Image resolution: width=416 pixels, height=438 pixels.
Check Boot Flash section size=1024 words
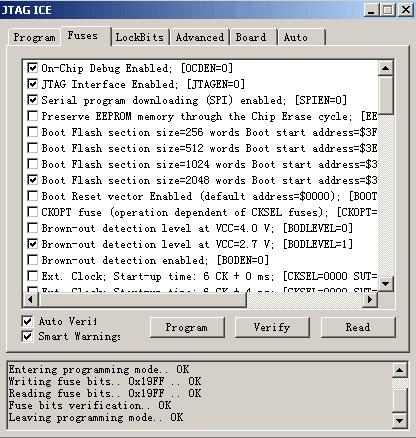[32, 164]
